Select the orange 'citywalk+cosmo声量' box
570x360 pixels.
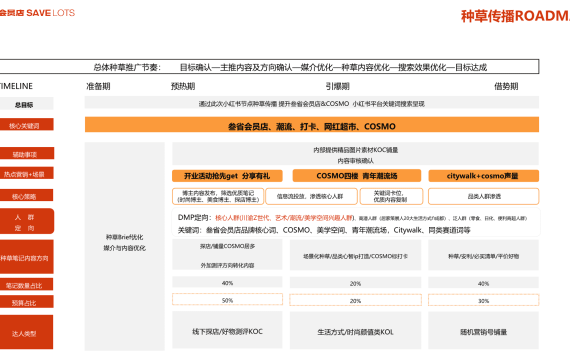(483, 176)
